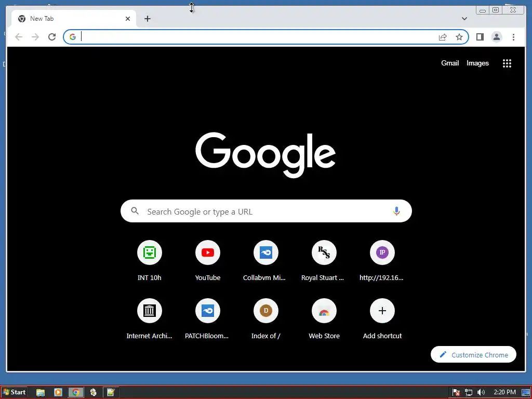Open the Windows Start menu

point(14,392)
